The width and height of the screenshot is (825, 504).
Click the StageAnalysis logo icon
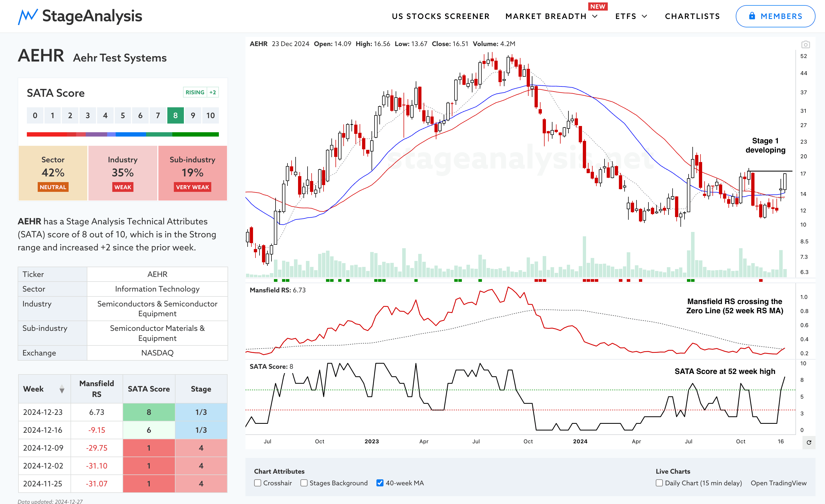28,17
